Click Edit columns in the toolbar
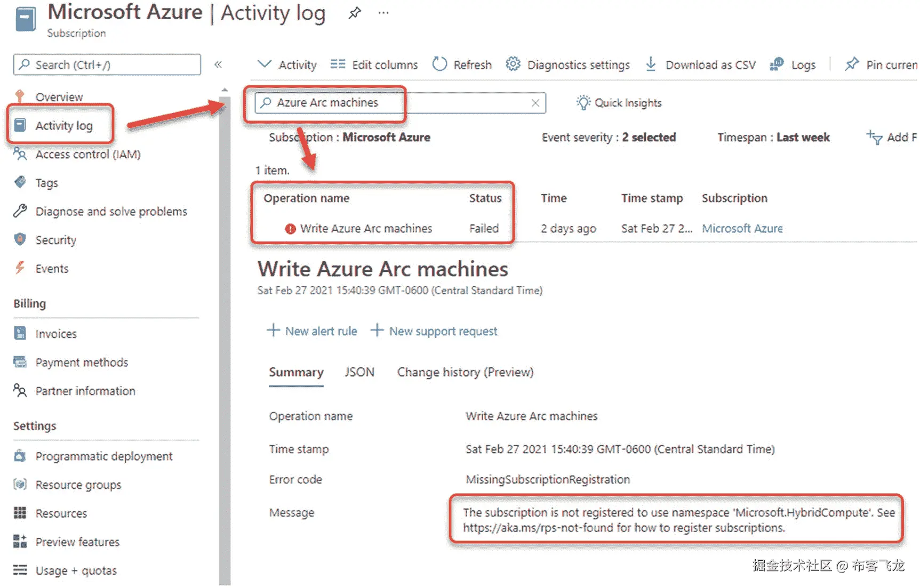This screenshot has height=588, width=920. tap(374, 65)
